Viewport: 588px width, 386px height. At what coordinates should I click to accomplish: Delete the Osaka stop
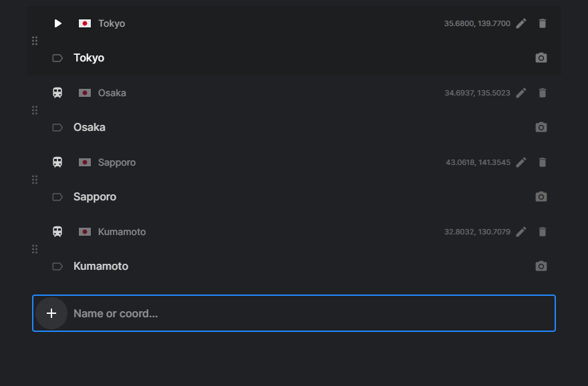[x=543, y=93]
